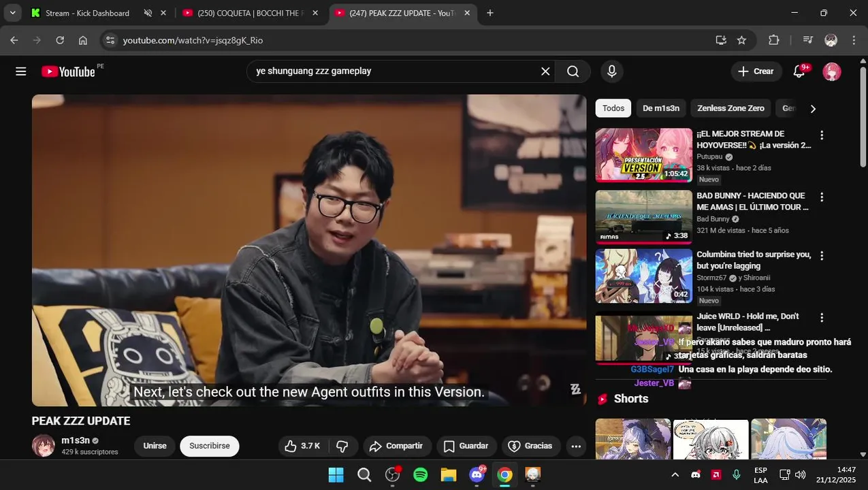Open options for the Bad Bunny video
This screenshot has width=868, height=490.
pyautogui.click(x=822, y=197)
